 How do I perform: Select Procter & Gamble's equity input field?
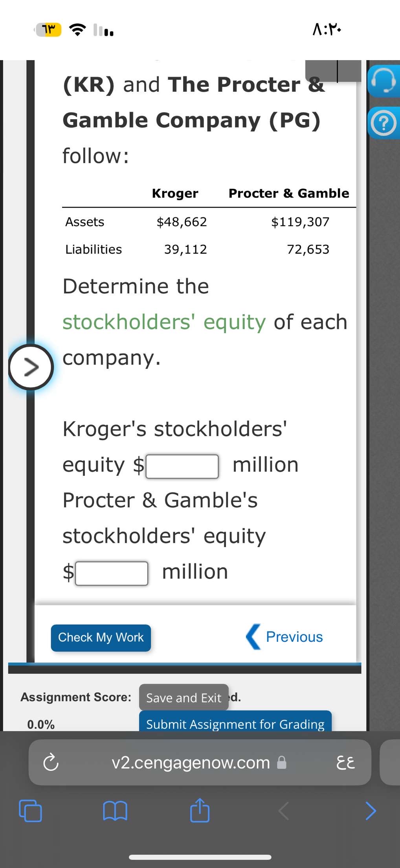(112, 573)
